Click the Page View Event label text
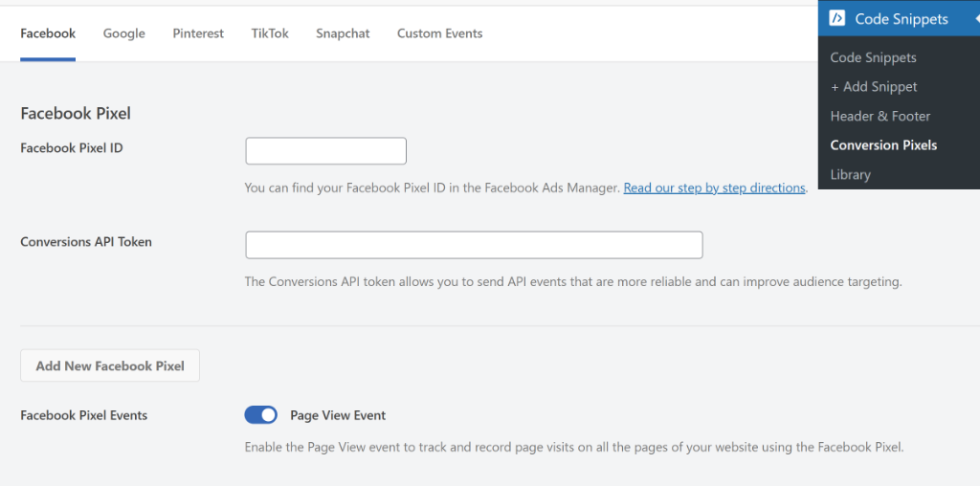The height and width of the screenshot is (486, 980). 338,415
